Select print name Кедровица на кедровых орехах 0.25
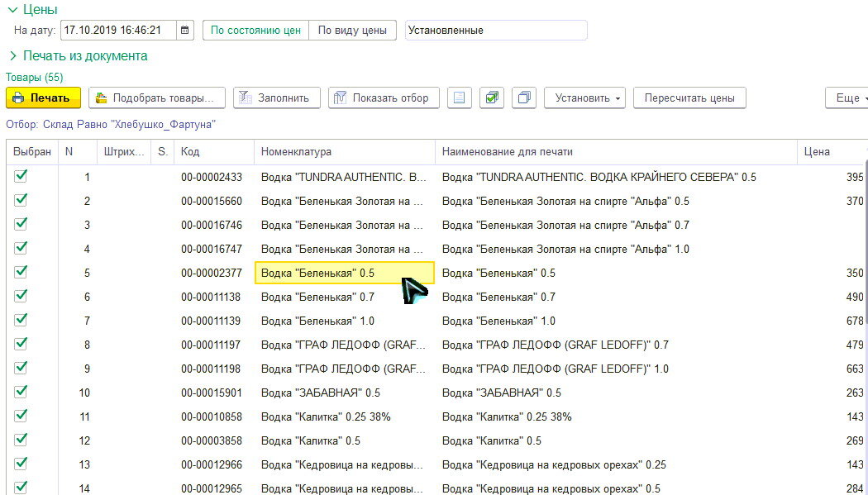The image size is (868, 495). click(616, 464)
